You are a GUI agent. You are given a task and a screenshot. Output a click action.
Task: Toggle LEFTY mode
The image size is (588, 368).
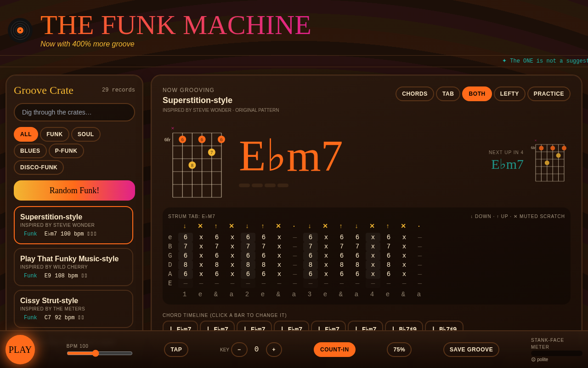pyautogui.click(x=509, y=94)
